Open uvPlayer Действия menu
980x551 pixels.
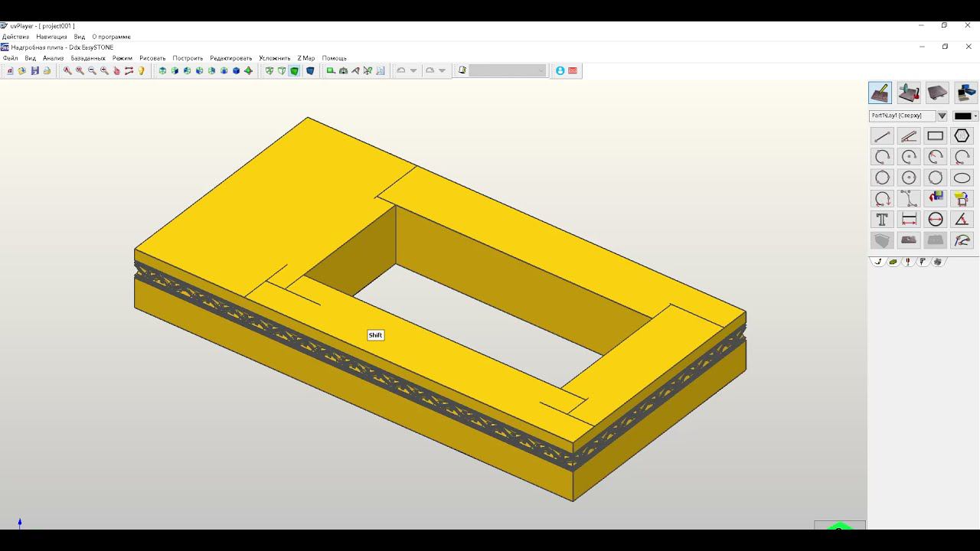click(x=15, y=37)
